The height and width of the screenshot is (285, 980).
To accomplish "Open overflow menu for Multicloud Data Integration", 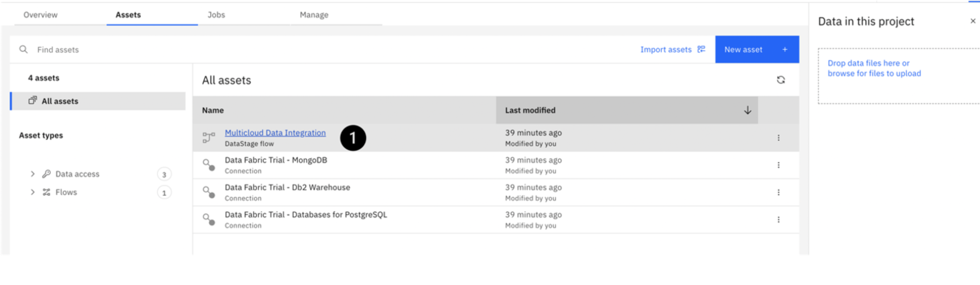I will point(779,138).
